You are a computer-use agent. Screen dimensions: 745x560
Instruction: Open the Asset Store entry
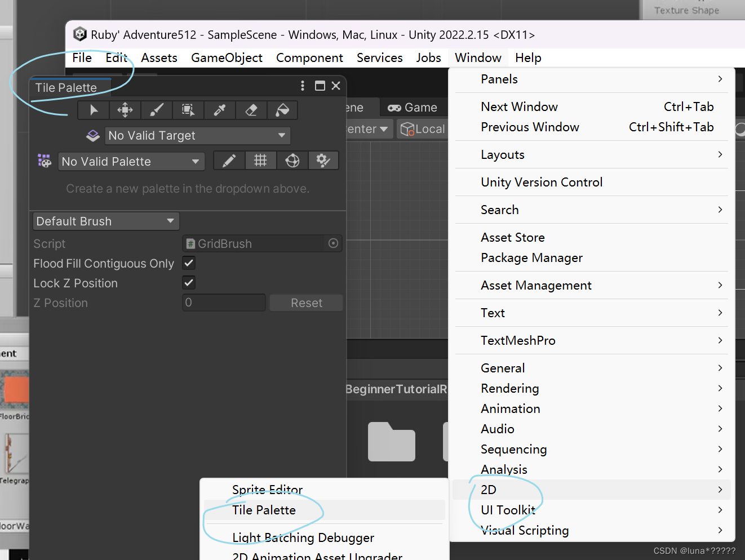tap(592, 237)
